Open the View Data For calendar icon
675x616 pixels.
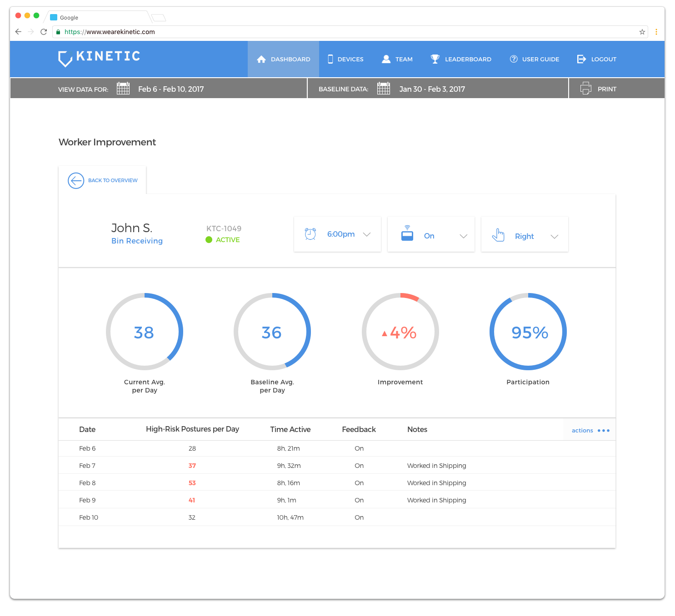[x=123, y=89]
